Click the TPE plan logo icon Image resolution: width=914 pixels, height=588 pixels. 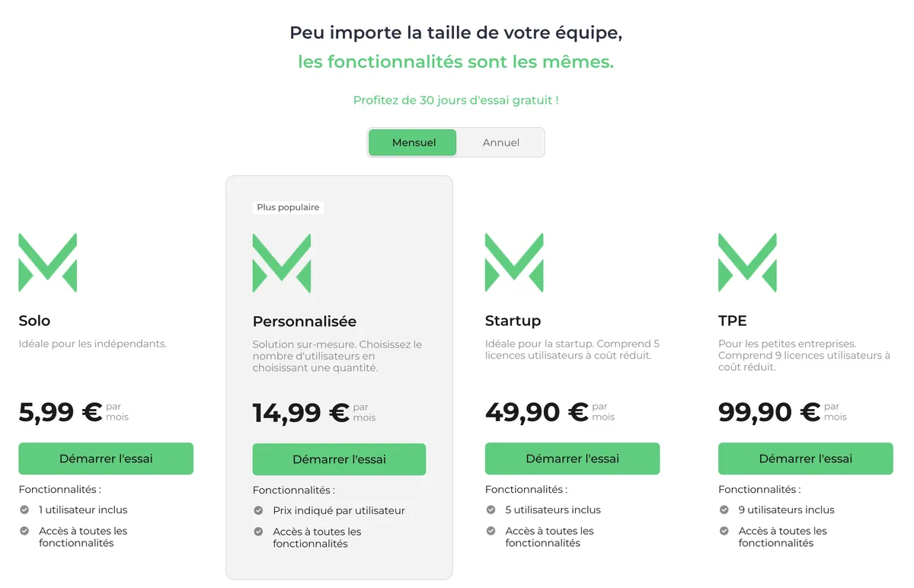click(747, 262)
